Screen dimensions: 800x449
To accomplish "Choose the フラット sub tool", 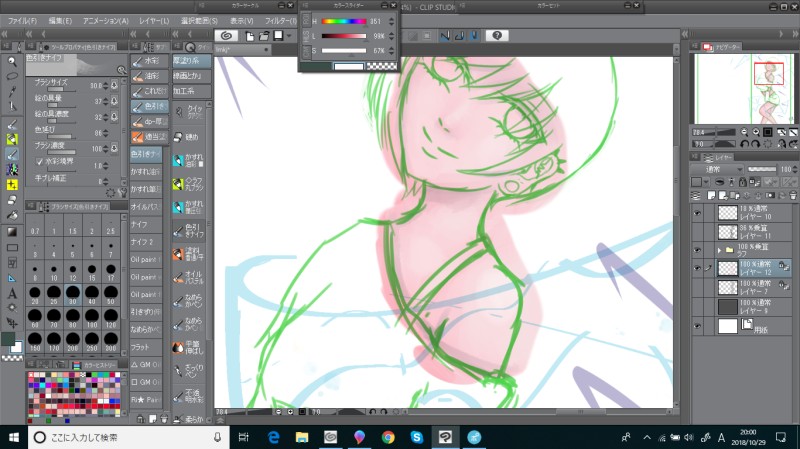I will tap(145, 347).
